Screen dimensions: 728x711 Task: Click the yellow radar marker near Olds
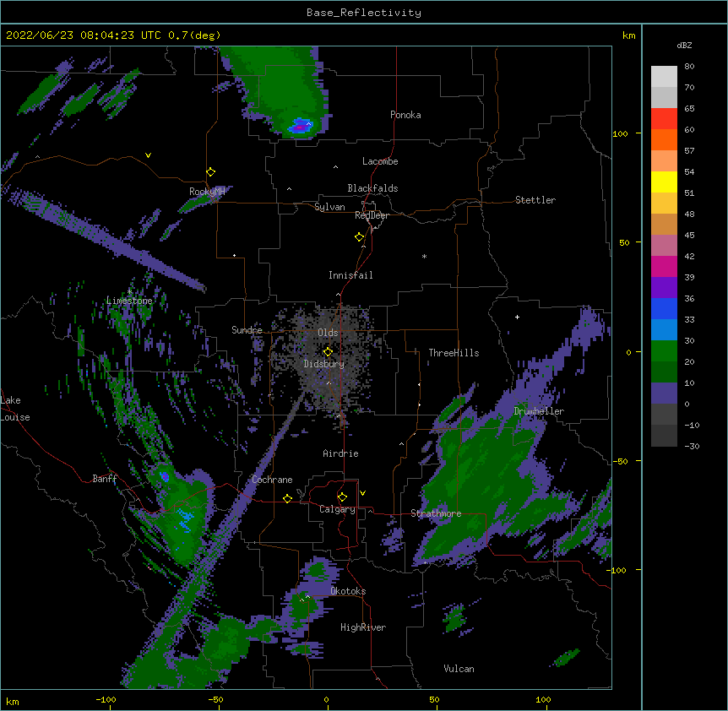[x=328, y=351]
